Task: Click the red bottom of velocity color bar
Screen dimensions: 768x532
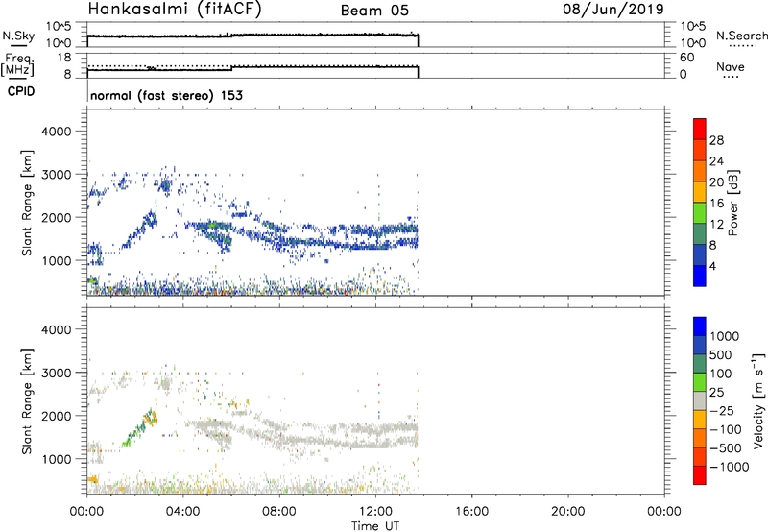Action: 700,475
